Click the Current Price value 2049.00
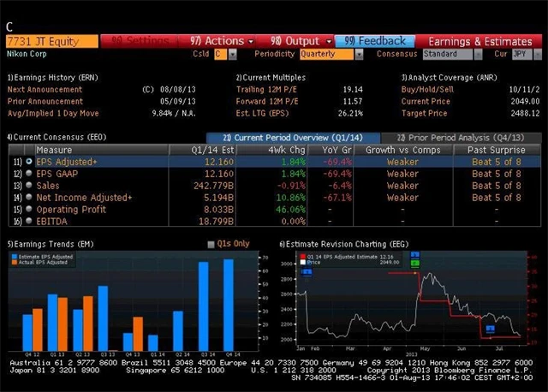The height and width of the screenshot is (392, 548). (525, 101)
